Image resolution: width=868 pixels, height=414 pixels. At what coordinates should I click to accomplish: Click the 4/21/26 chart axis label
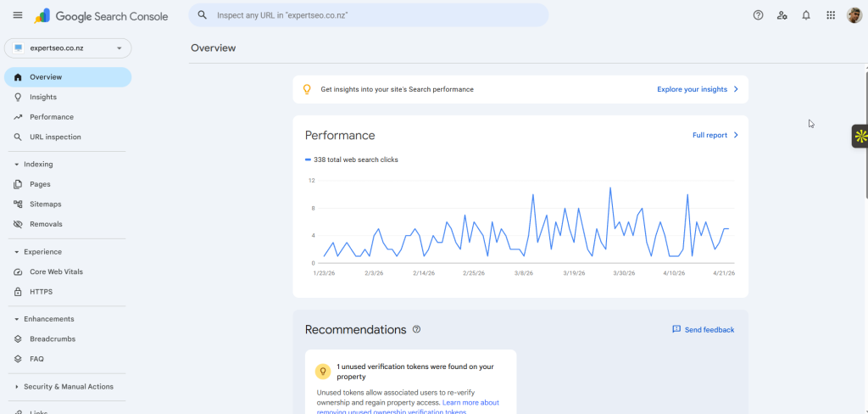click(x=724, y=273)
